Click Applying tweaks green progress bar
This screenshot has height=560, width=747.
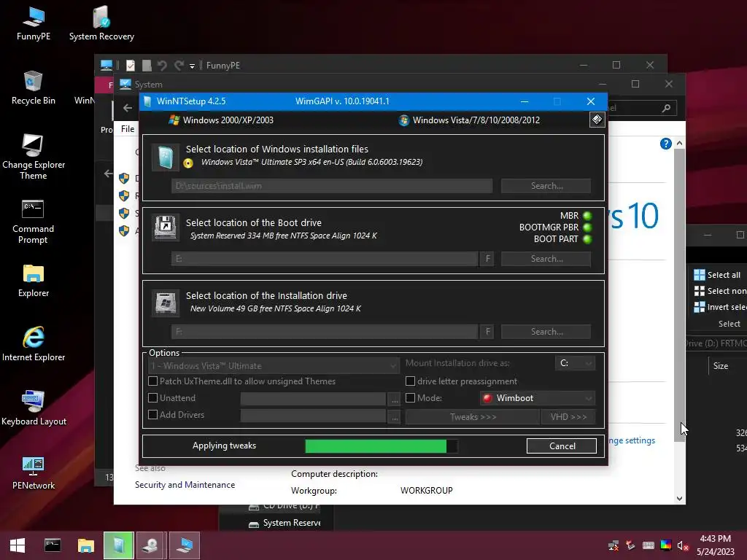(381, 446)
